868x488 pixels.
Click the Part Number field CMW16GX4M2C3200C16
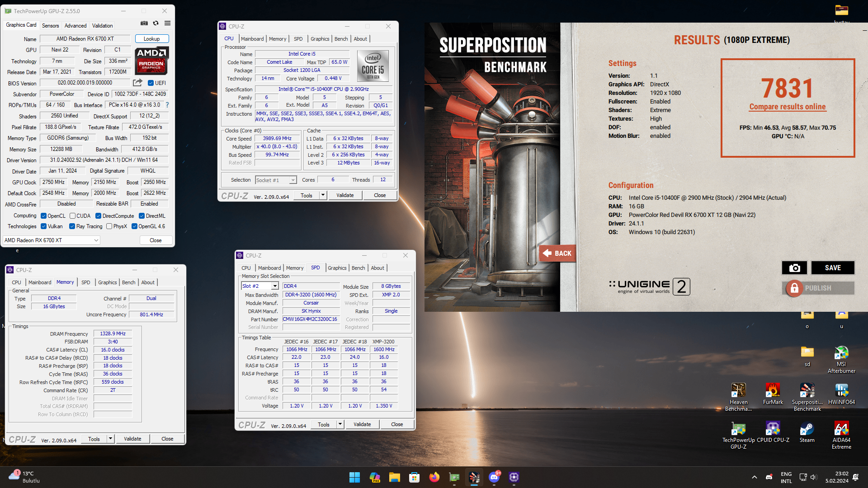[x=311, y=319]
